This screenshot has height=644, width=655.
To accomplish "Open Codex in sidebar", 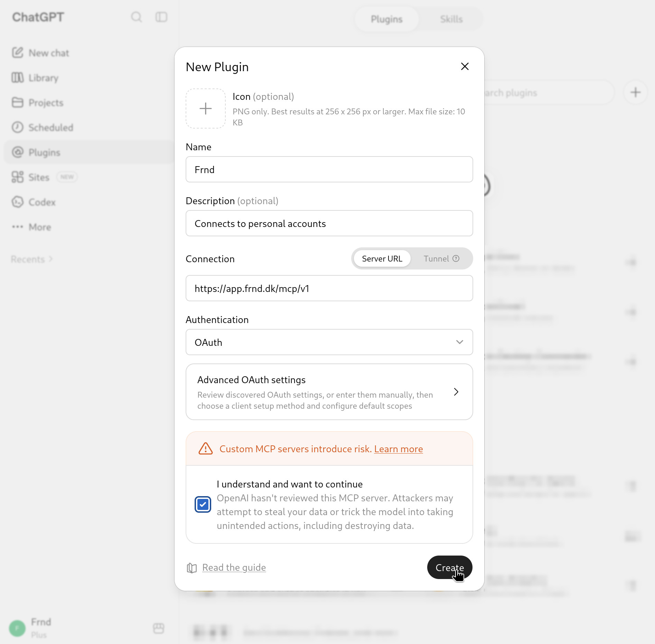I will pos(89,202).
